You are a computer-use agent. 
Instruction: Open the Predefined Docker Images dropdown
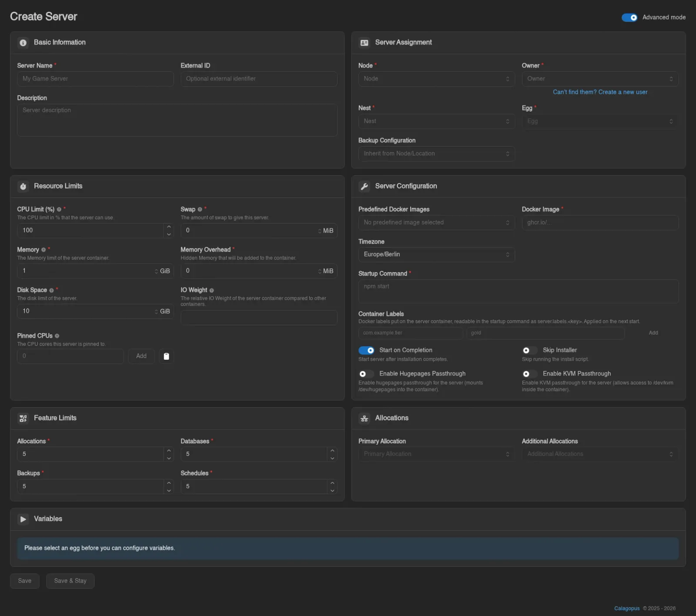point(436,222)
